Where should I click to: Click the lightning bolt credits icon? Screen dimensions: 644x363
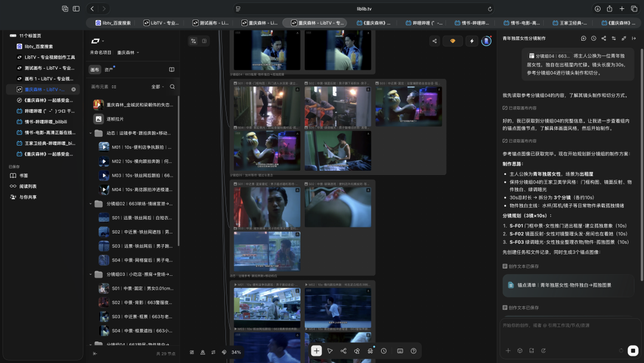[472, 41]
